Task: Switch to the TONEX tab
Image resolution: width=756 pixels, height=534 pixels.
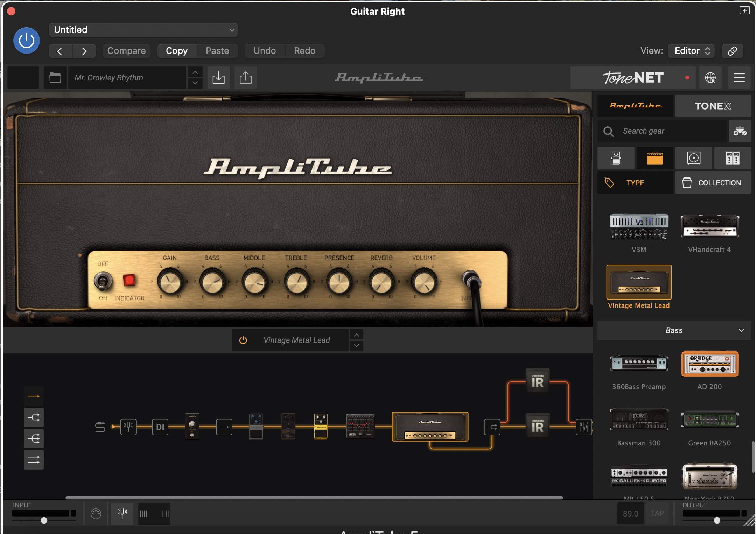Action: pyautogui.click(x=713, y=106)
